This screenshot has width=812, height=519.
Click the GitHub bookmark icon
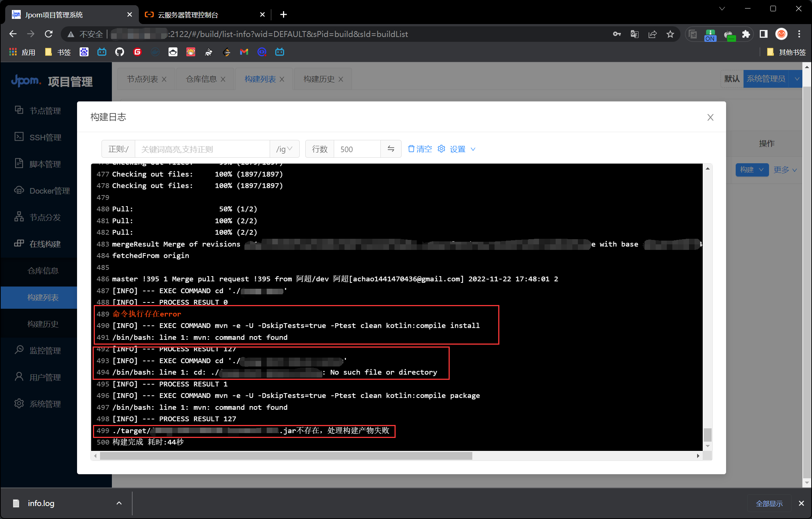(x=119, y=52)
